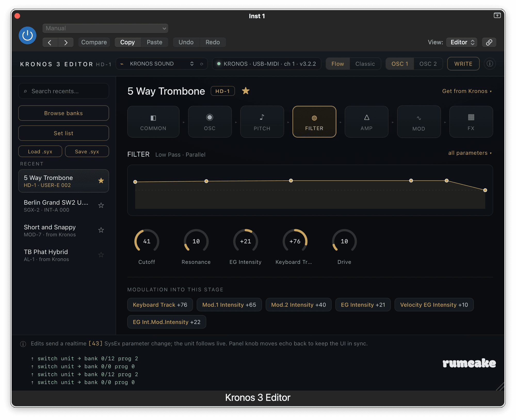Click Mod.1 Intensity +65 chip
This screenshot has width=516, height=420.
(x=229, y=305)
